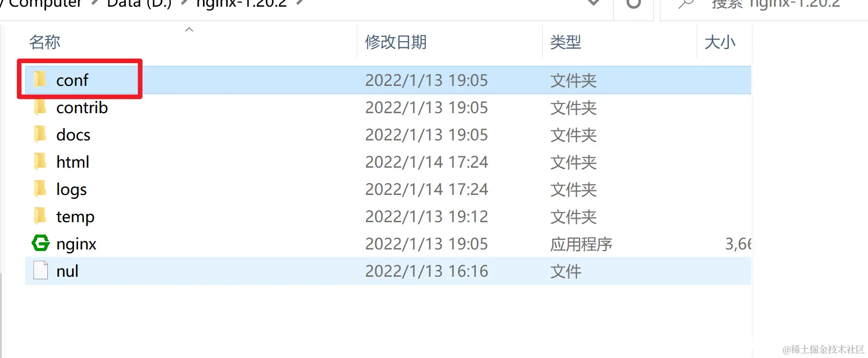868x358 pixels.
Task: Select the contrib folder icon
Action: [x=40, y=107]
